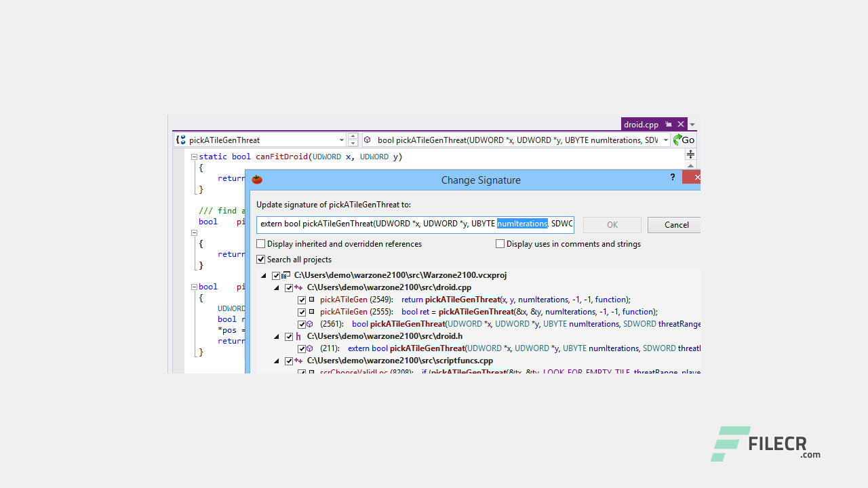Open the document tab list dropdown arrow
Screen dimensions: 868x488
pyautogui.click(x=692, y=125)
